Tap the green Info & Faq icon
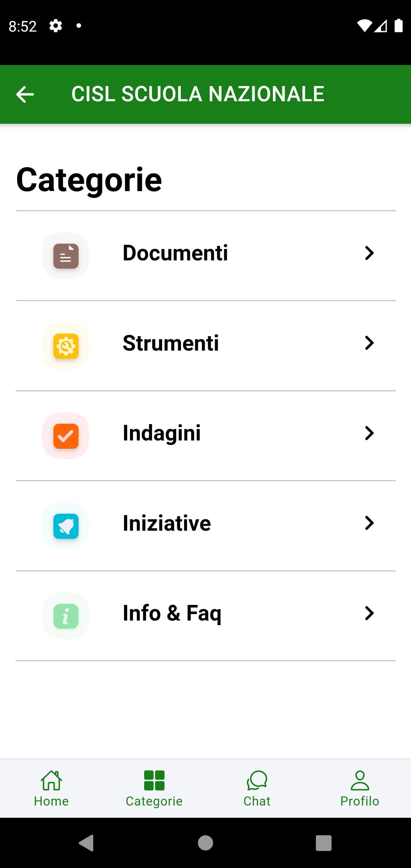The image size is (411, 868). tap(66, 616)
